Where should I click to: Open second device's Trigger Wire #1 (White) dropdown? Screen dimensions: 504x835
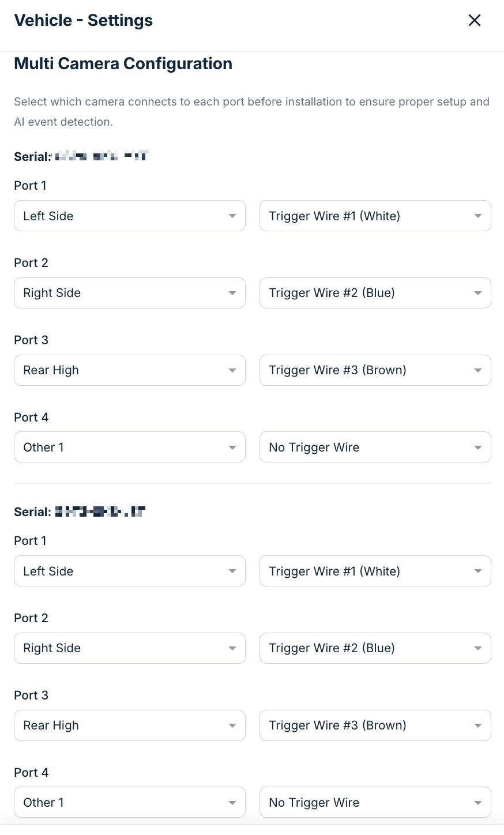tap(375, 571)
